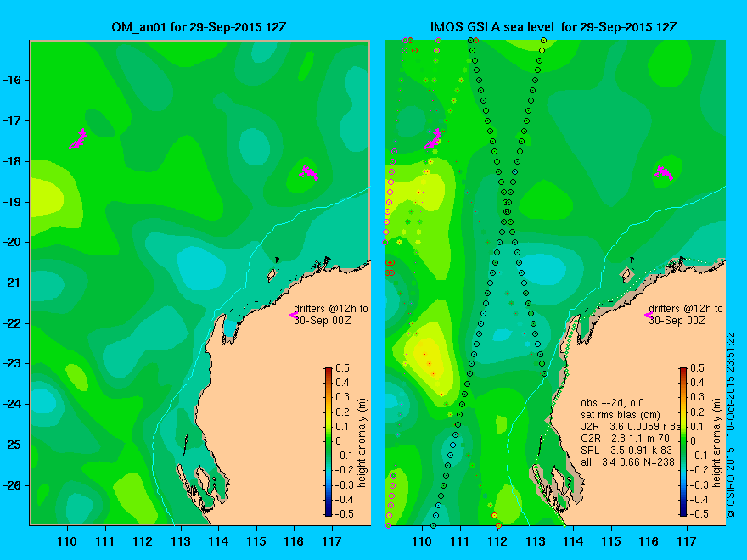Click the 0.5 tick on right color bar
Screen dimensions: 747x560
(x=698, y=368)
